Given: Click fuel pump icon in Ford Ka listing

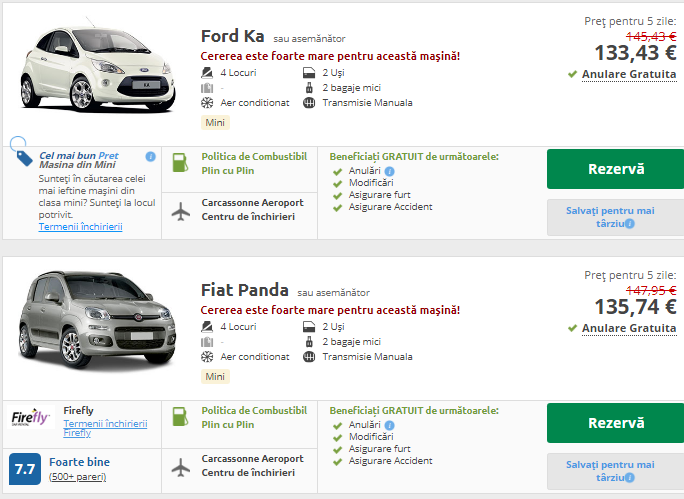Looking at the screenshot, I should [x=179, y=163].
